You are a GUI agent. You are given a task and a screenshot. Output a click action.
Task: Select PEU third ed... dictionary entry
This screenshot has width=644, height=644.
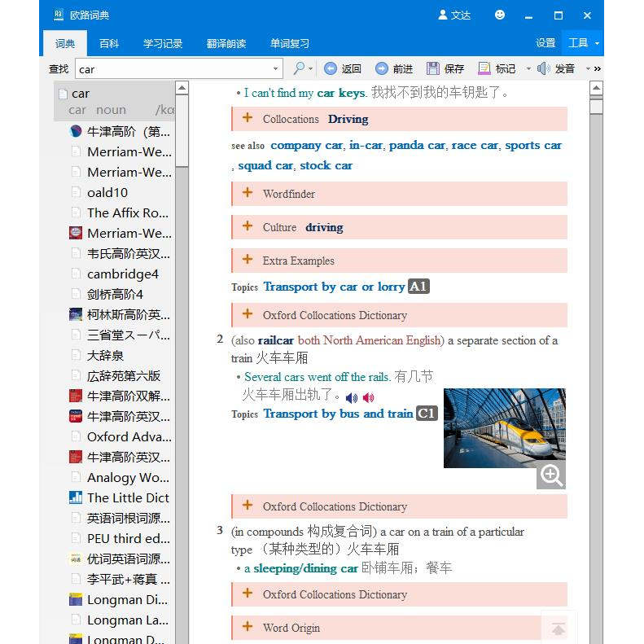point(120,539)
